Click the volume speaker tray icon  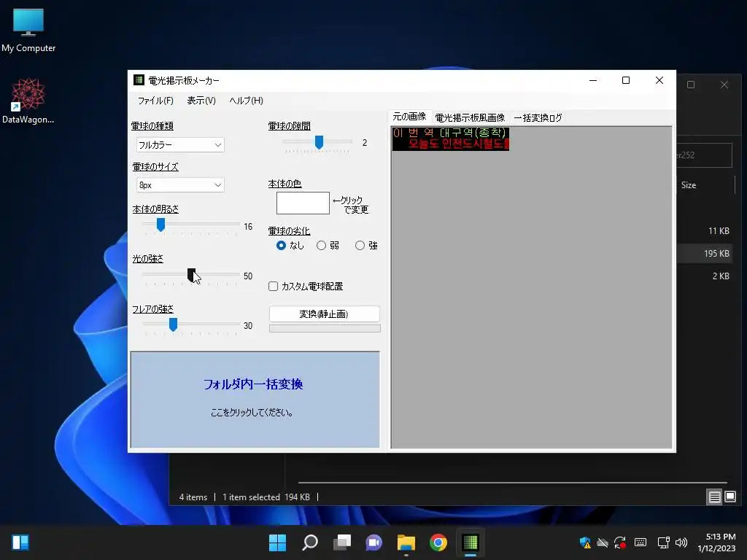click(x=681, y=542)
